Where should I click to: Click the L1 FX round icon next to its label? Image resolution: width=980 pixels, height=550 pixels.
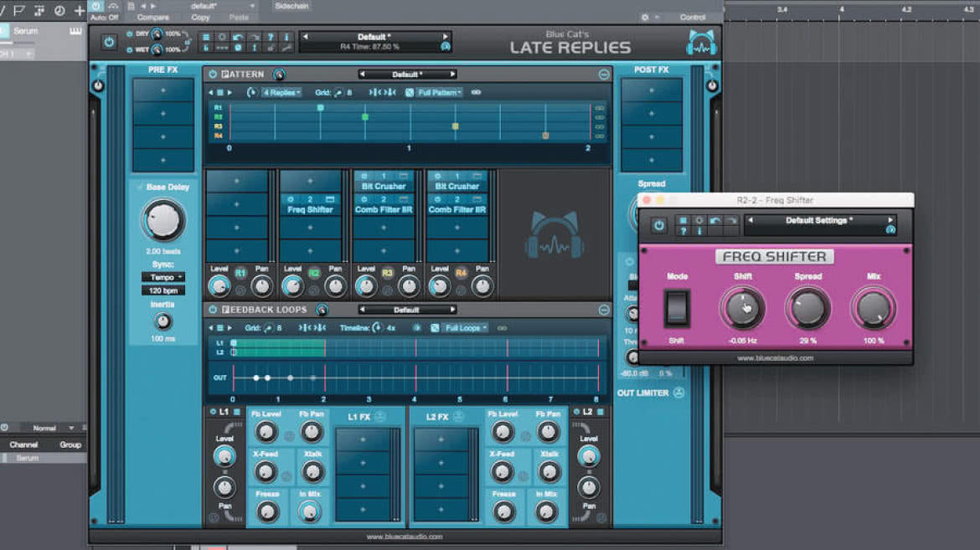(x=380, y=417)
